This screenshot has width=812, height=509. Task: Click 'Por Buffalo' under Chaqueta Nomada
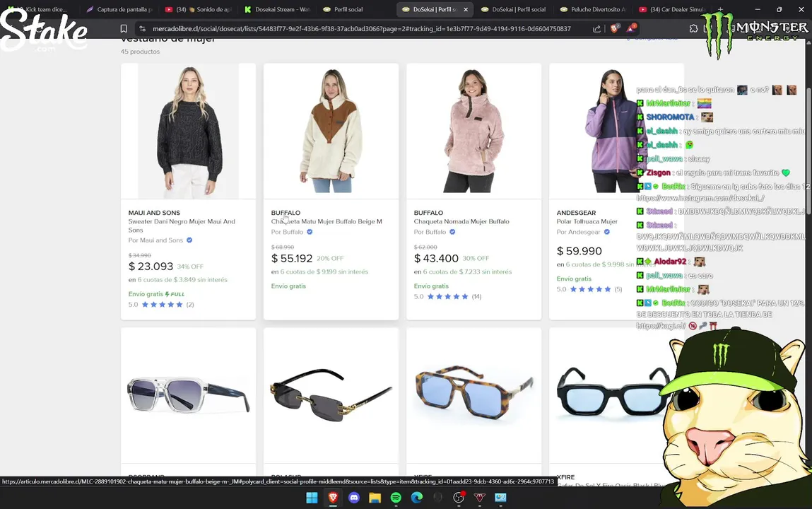tap(430, 232)
